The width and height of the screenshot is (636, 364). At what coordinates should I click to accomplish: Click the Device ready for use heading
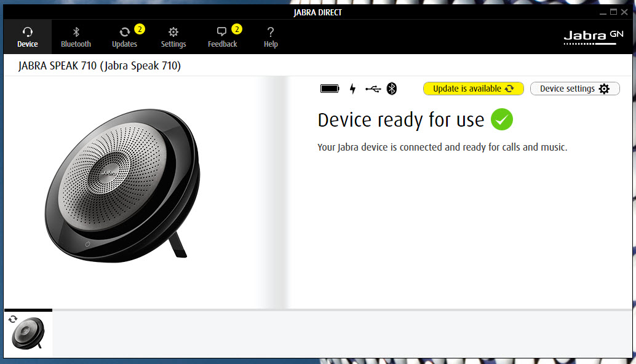pos(401,120)
